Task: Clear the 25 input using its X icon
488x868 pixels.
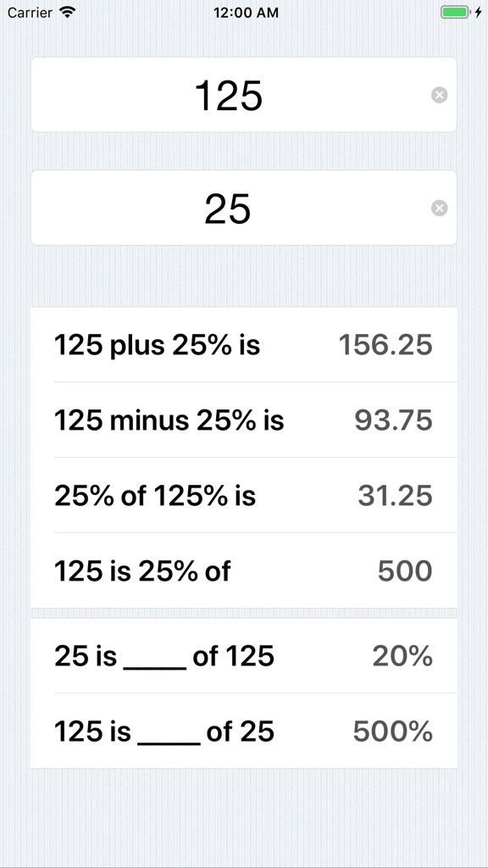Action: pyautogui.click(x=440, y=208)
